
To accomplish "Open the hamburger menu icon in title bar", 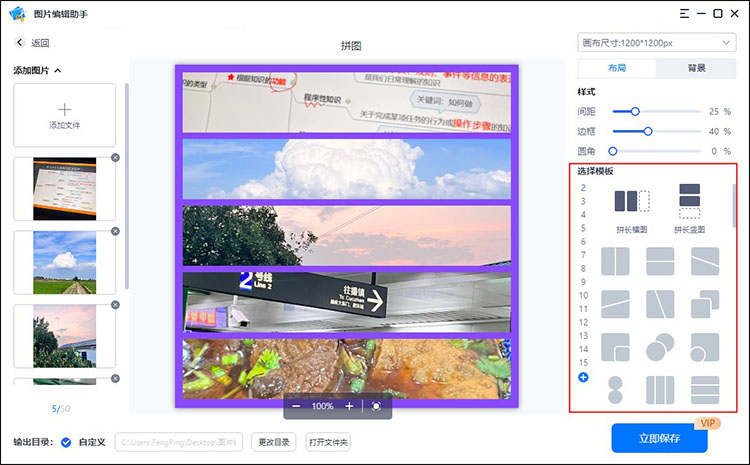I will click(x=684, y=13).
